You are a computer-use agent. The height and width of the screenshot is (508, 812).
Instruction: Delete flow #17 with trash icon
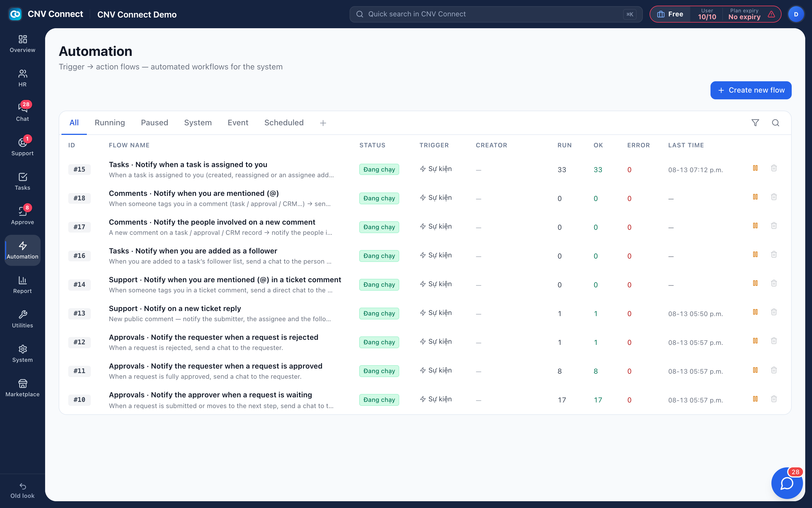(x=774, y=225)
